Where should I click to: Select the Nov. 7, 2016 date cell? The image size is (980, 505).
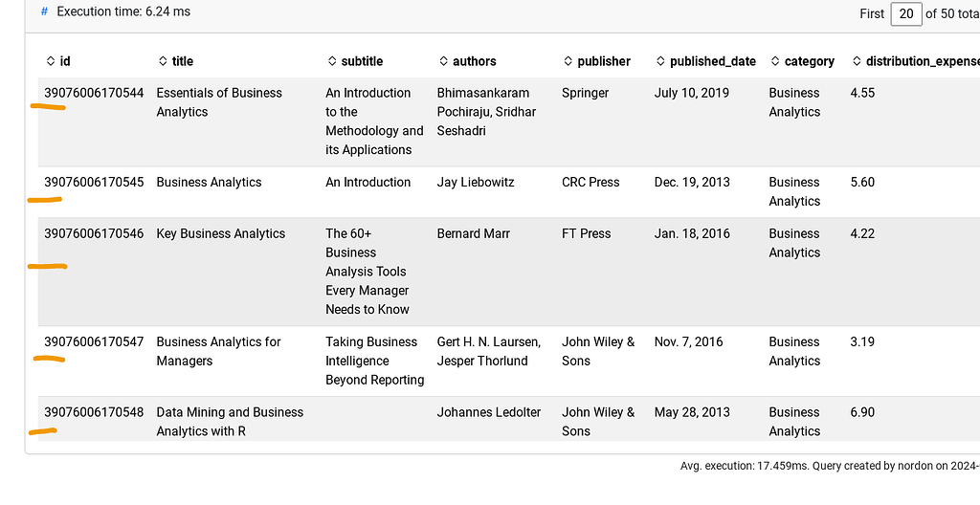click(689, 341)
